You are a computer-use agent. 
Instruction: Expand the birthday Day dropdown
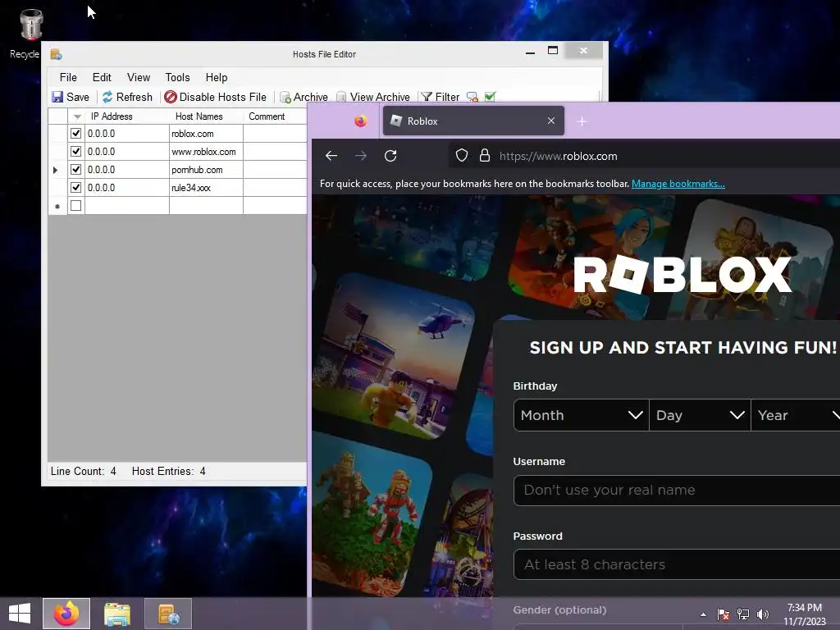(700, 415)
